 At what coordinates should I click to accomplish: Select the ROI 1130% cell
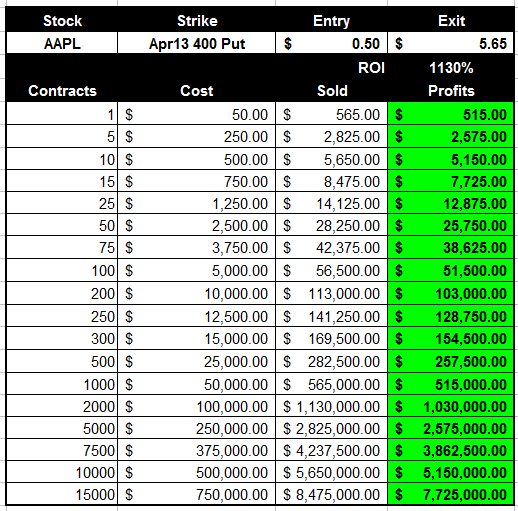pos(451,68)
